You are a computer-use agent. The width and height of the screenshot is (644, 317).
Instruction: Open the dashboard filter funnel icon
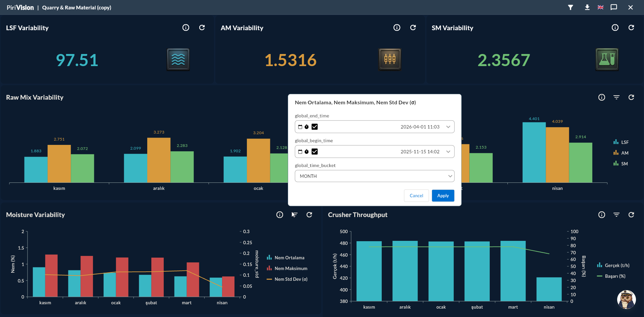(x=570, y=7)
